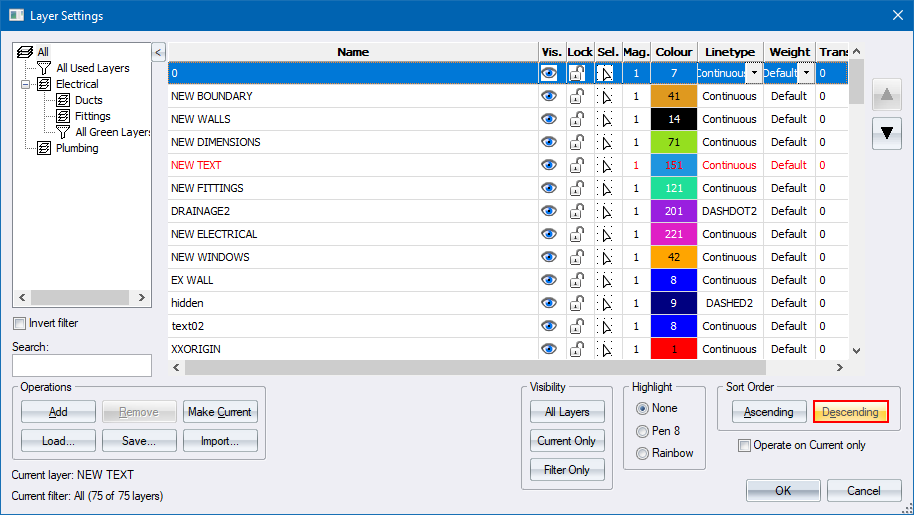The width and height of the screenshot is (914, 515).
Task: Move layer up with the up arrow button
Action: click(x=886, y=97)
